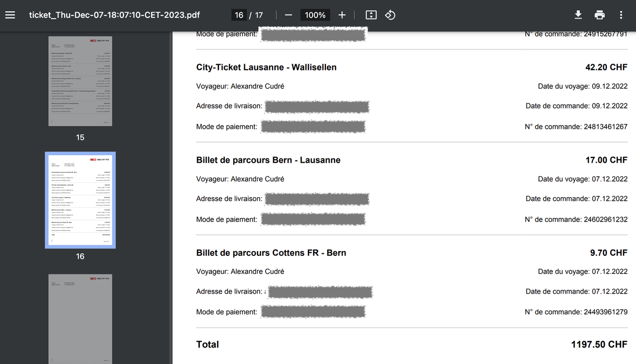Click the Billet de parcours Cottens FR - Bern heading

(271, 253)
